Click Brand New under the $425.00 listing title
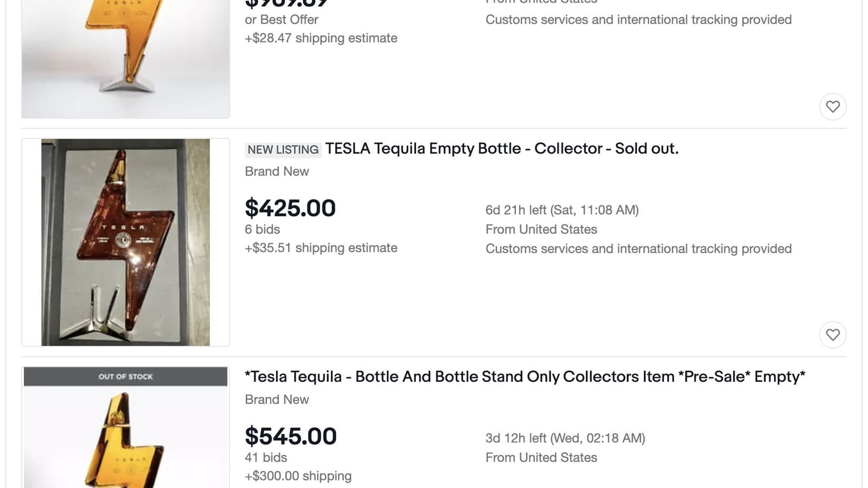The image size is (868, 488). coord(277,171)
